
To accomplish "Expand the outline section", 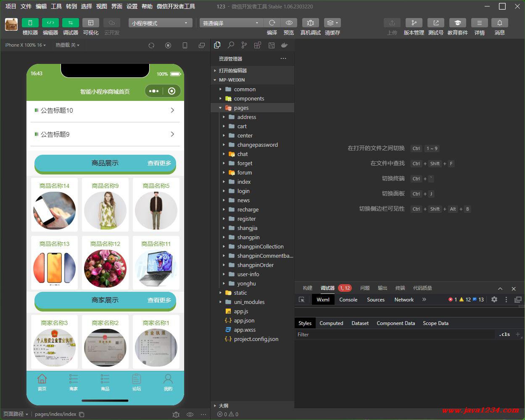I will [252, 406].
